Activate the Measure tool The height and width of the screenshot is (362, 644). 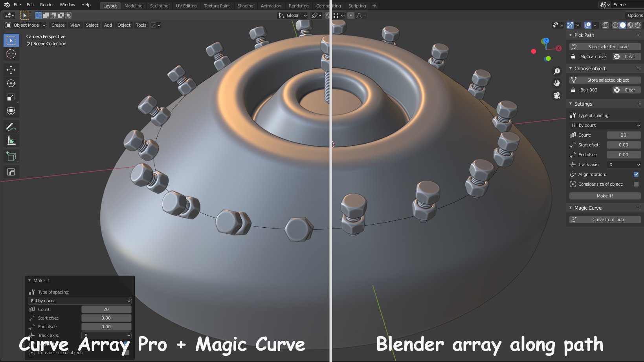click(11, 140)
